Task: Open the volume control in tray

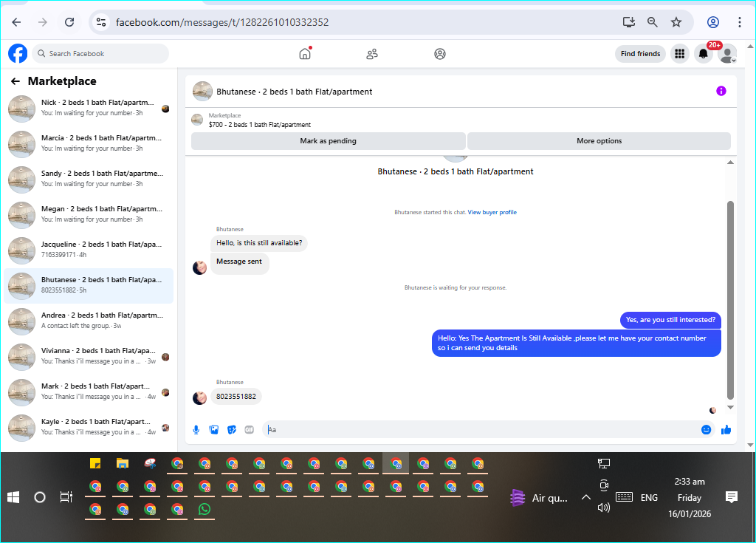Action: tap(604, 508)
